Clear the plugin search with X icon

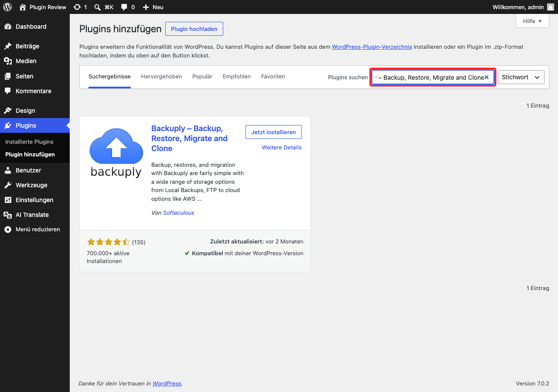[487, 77]
